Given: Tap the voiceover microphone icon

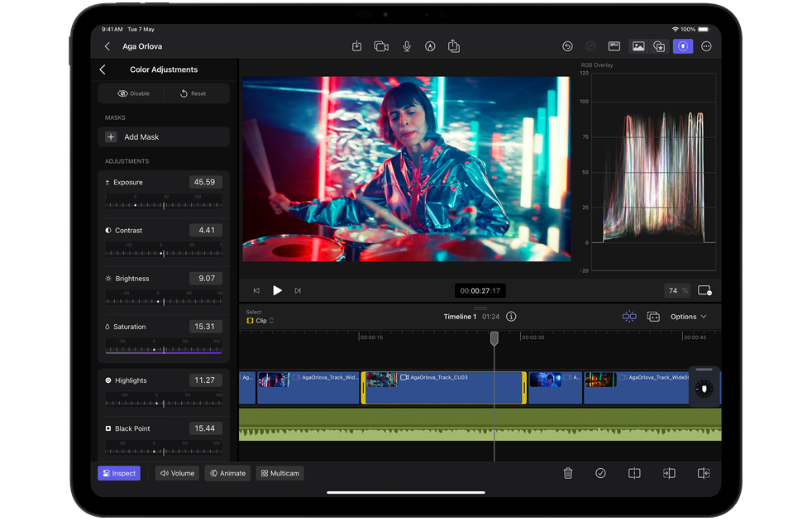Looking at the screenshot, I should 407,46.
